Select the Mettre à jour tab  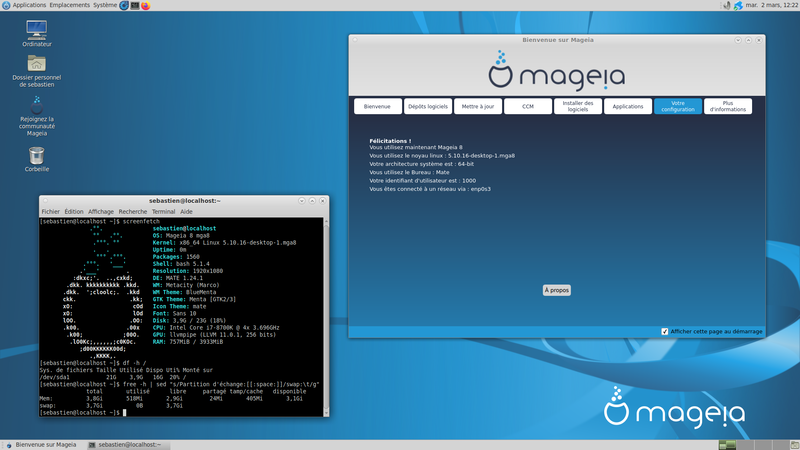478,106
